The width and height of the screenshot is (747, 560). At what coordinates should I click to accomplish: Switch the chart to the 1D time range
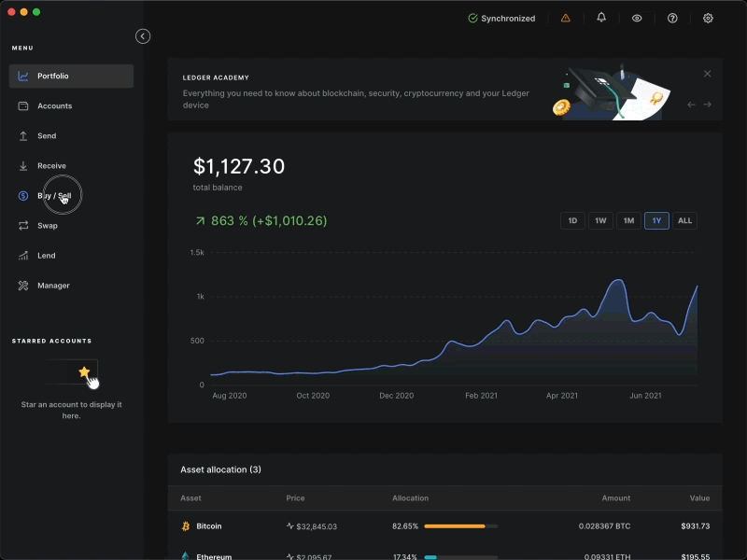[572, 220]
